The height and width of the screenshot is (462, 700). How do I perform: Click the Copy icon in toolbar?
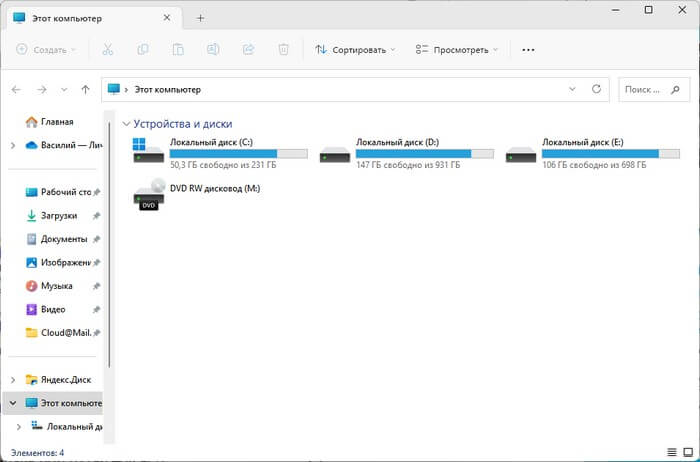coord(143,49)
